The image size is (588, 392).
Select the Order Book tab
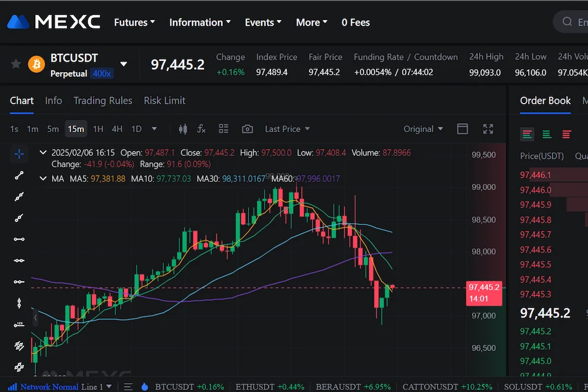tap(545, 101)
